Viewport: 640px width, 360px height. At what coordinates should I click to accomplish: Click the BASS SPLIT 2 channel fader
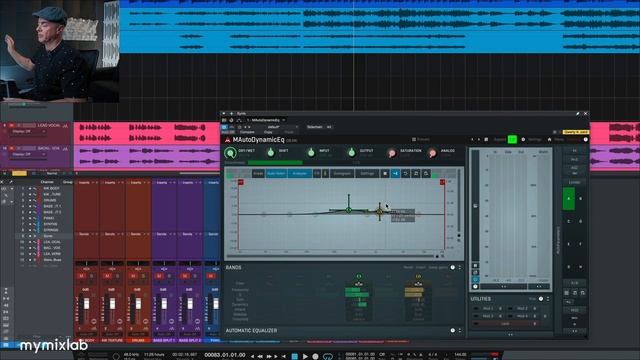(x=190, y=304)
